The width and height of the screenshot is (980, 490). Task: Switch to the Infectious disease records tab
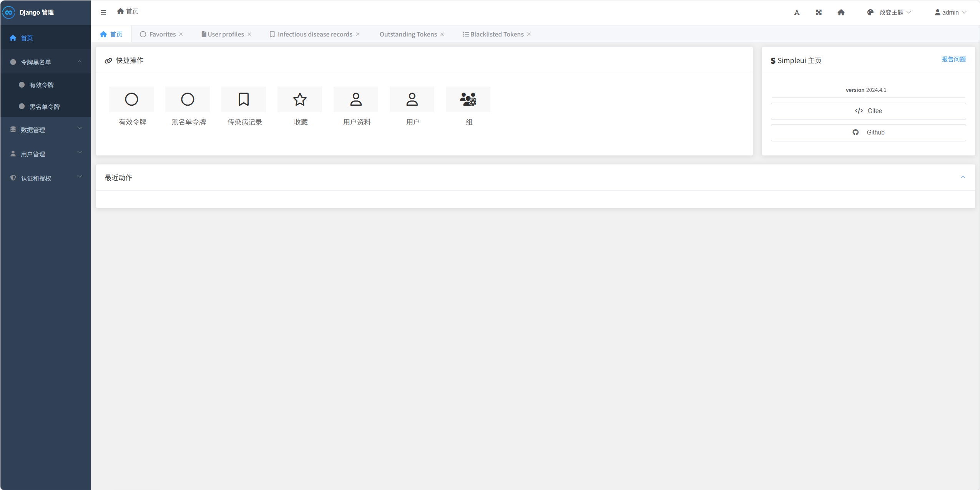tap(314, 34)
